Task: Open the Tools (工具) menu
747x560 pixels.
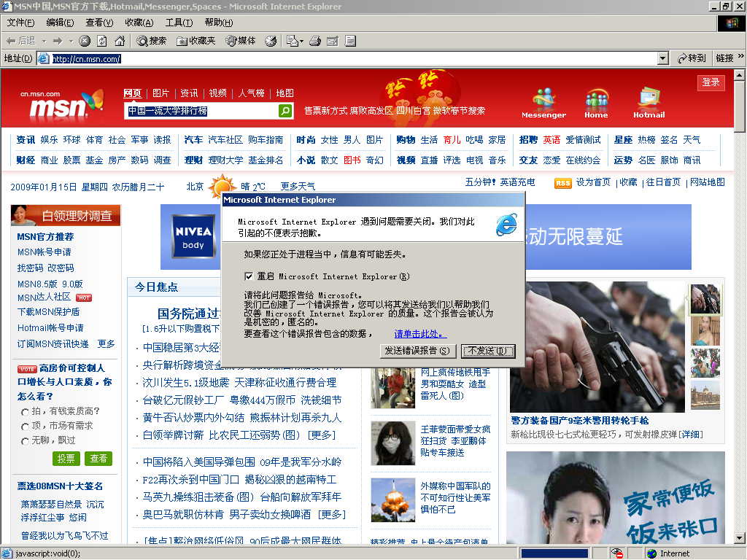Action: (x=179, y=23)
